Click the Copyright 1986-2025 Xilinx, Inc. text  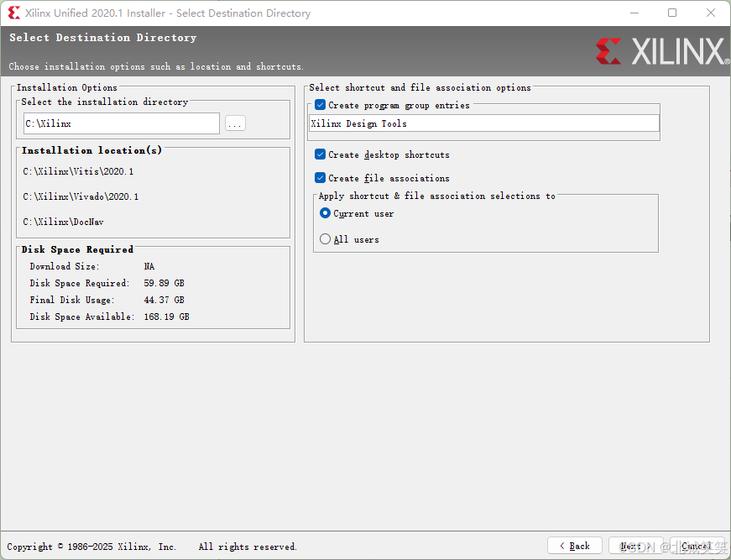coord(91,547)
